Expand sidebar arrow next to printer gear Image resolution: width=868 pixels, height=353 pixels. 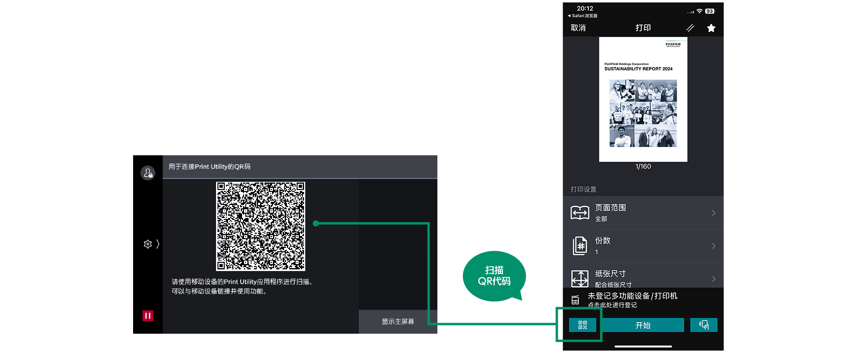[x=158, y=244]
